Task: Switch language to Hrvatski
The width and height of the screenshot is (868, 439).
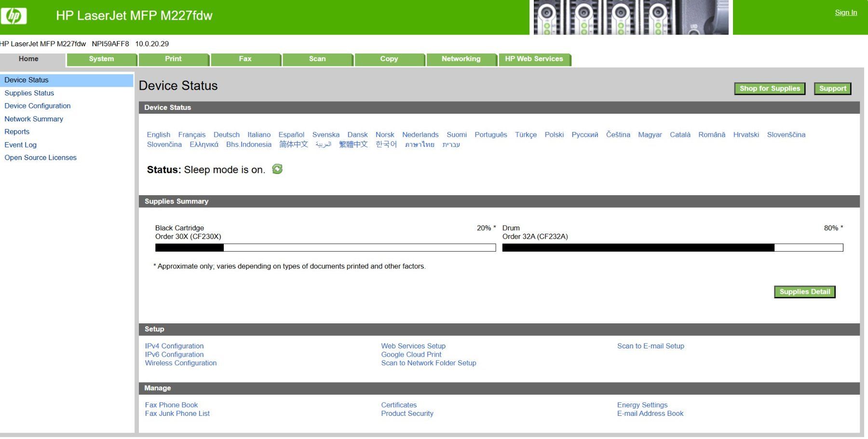Action: click(x=746, y=135)
